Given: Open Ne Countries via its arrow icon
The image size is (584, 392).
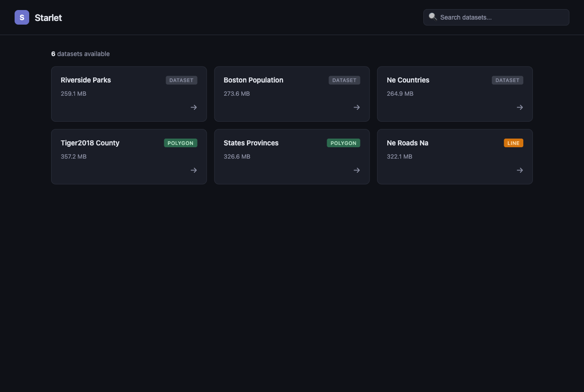Looking at the screenshot, I should (x=520, y=107).
